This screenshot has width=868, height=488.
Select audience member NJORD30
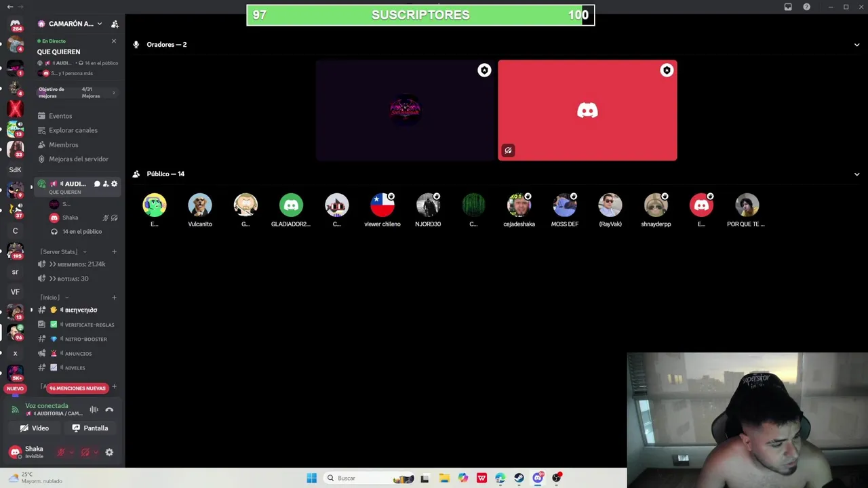tap(428, 209)
